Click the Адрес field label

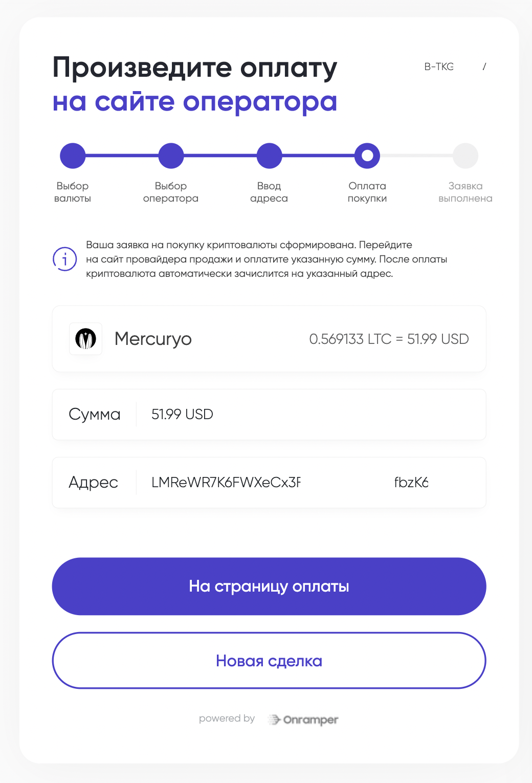(94, 482)
